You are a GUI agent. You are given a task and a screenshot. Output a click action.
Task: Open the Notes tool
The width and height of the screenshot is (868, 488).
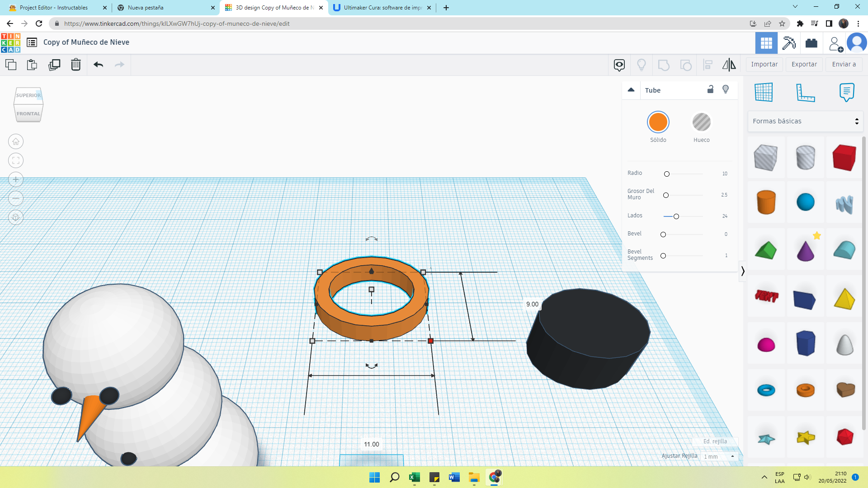(x=847, y=92)
